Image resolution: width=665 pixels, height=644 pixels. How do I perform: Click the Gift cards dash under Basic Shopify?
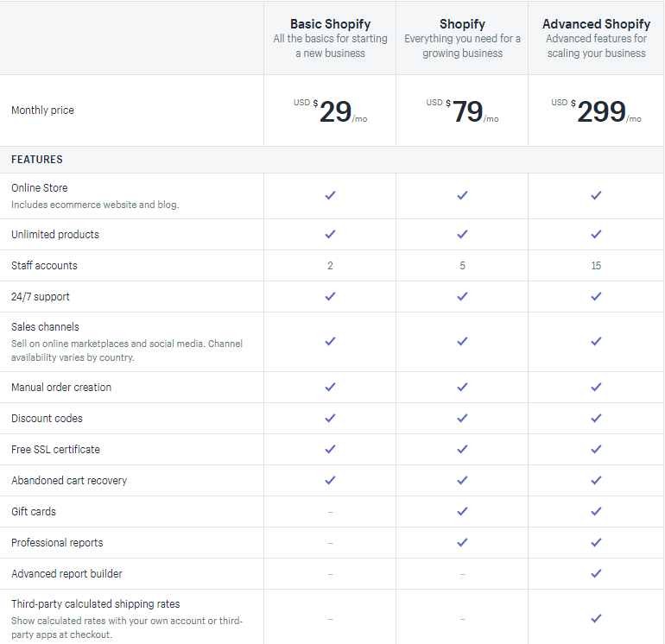(330, 512)
